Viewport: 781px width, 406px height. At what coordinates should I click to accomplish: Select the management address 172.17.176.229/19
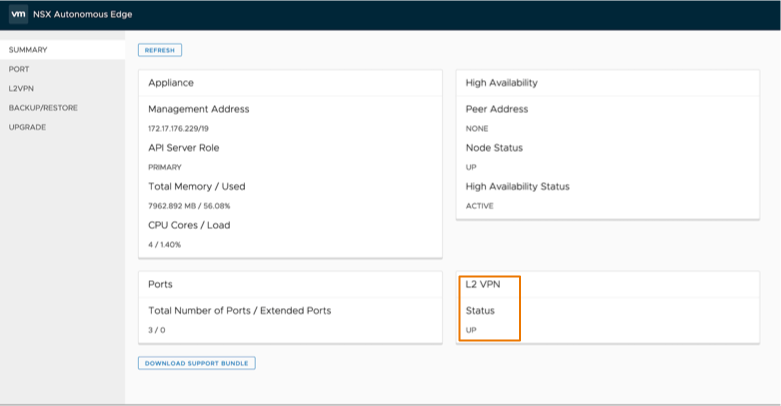(x=180, y=128)
